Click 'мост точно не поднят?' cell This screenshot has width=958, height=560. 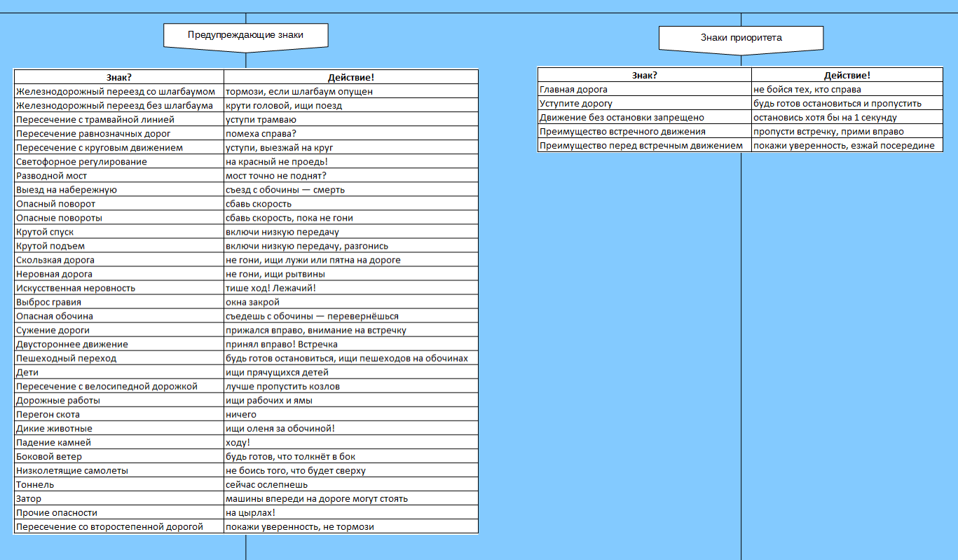click(350, 175)
